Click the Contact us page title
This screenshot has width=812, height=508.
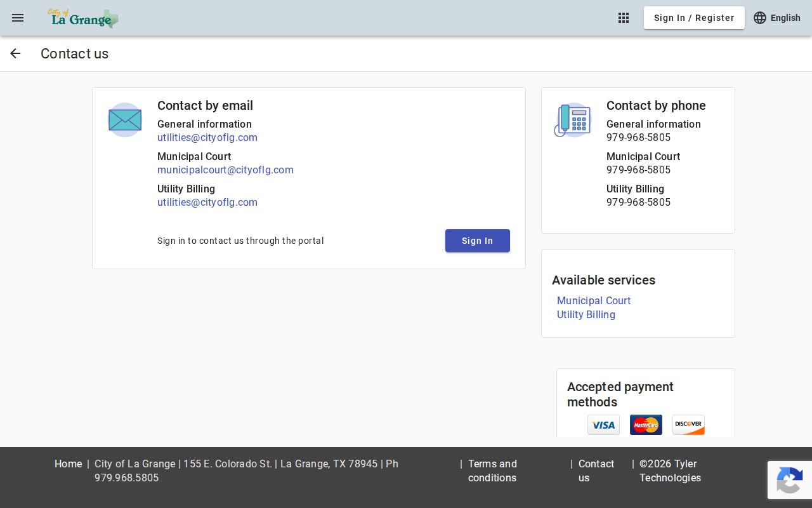pos(74,54)
